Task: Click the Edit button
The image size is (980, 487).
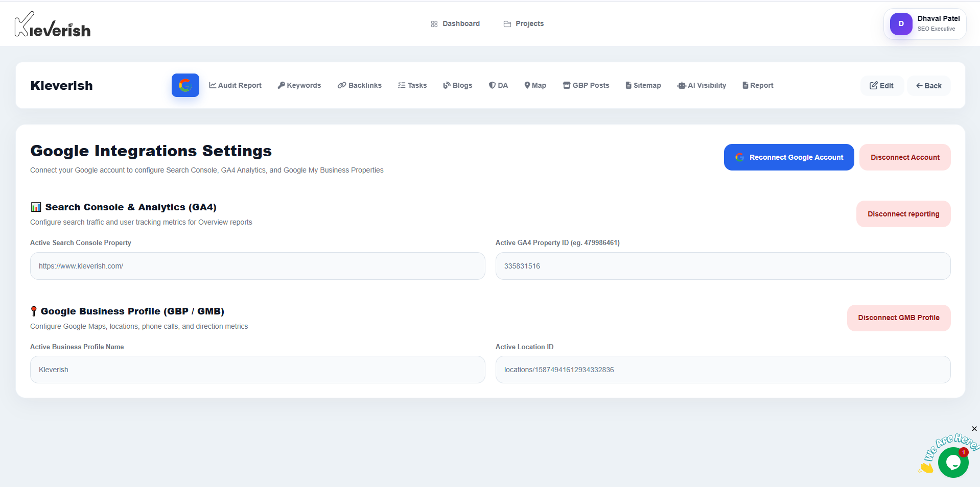Action: (x=882, y=86)
